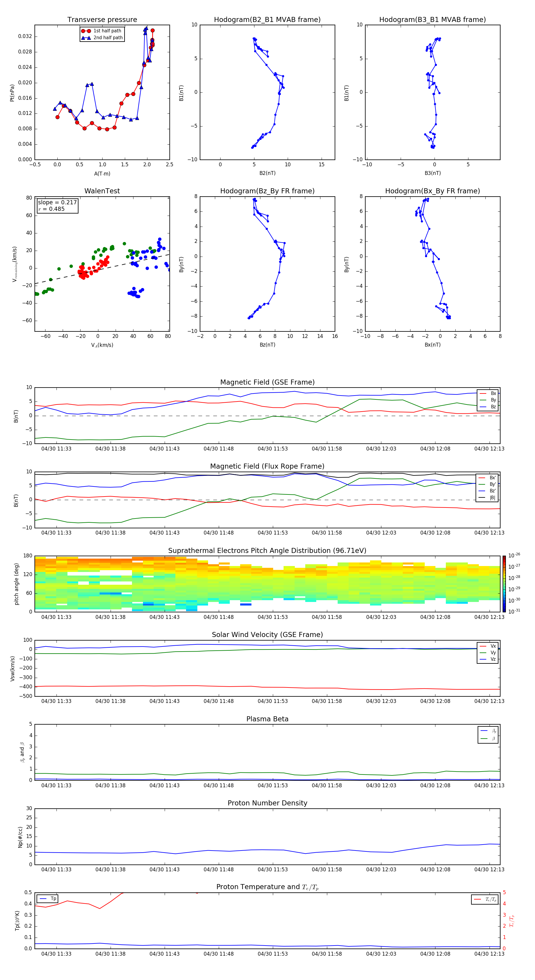
Task: Click the 'Pt(nPa)' y-axis label
Action: pyautogui.click(x=12, y=92)
